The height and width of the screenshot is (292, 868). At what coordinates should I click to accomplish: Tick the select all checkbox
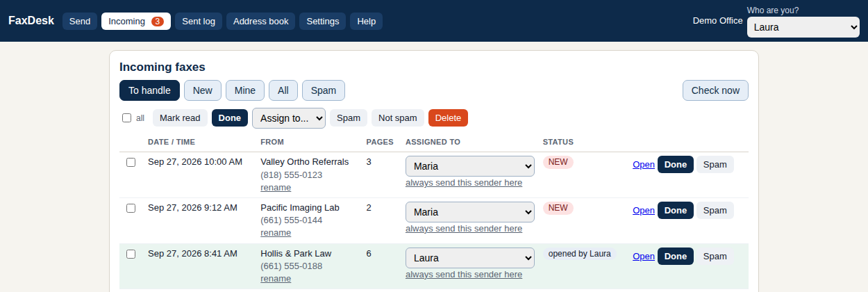(127, 118)
